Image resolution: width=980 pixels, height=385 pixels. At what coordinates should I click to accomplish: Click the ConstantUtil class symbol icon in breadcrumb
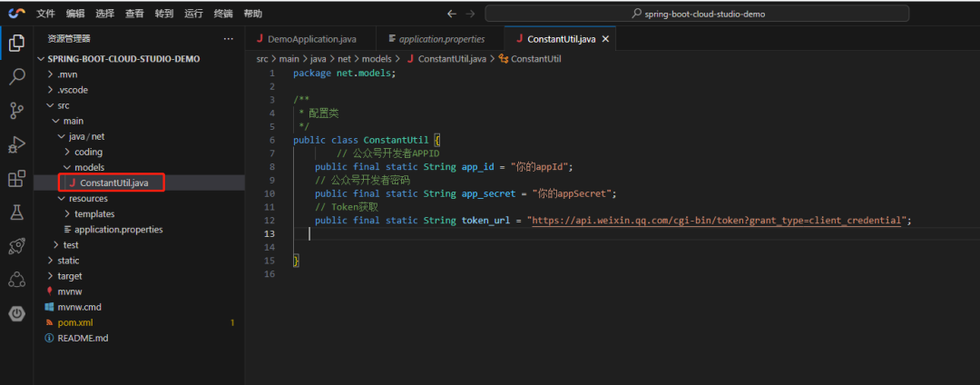point(503,59)
